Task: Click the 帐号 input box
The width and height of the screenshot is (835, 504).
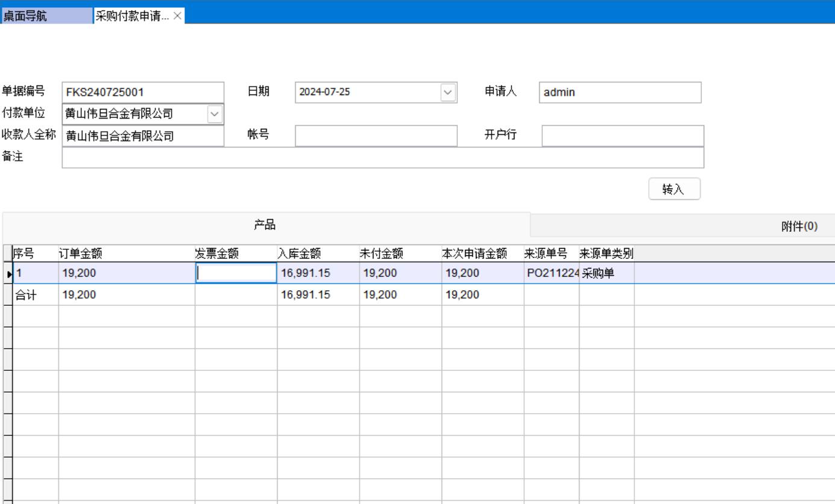Action: (x=376, y=136)
